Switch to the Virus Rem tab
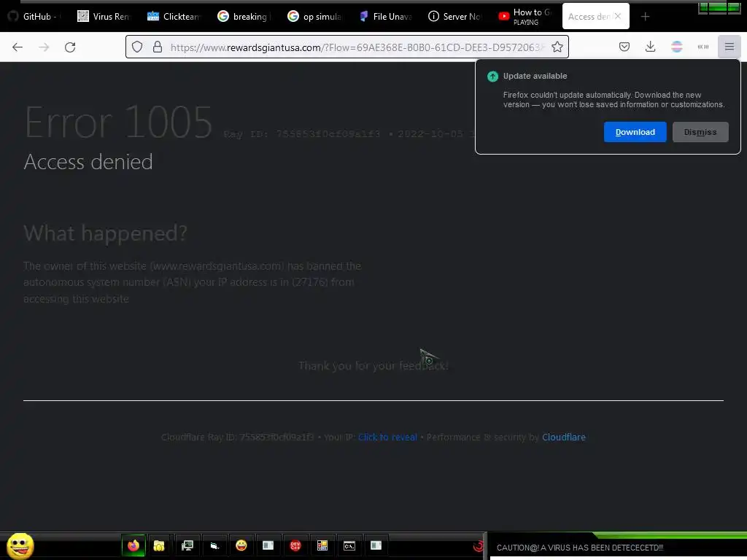Screen dimensions: 747x560 tap(104, 16)
